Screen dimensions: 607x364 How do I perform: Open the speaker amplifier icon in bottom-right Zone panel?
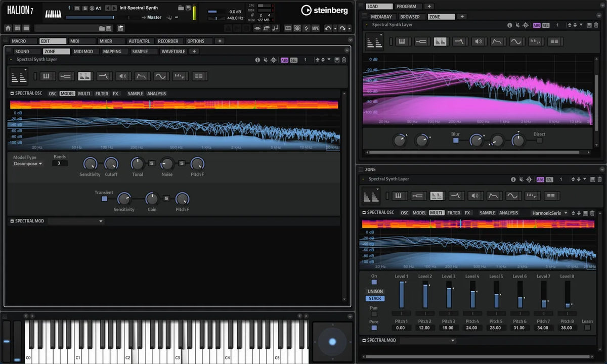[x=474, y=196]
